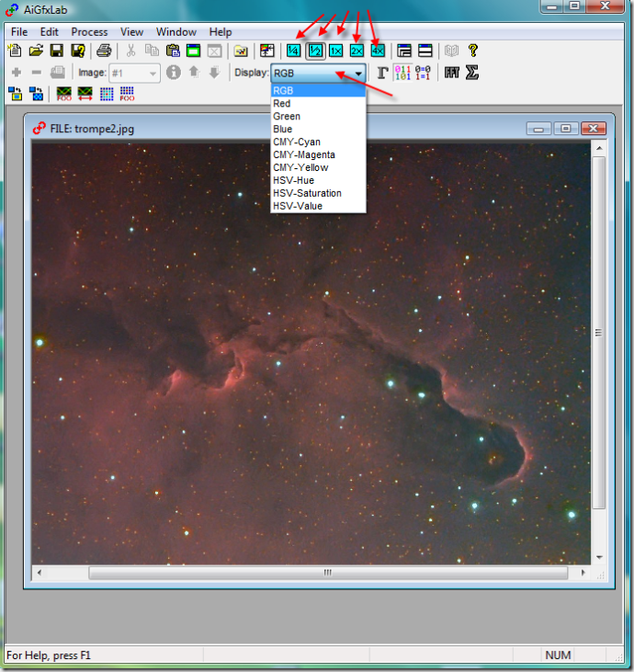Click the 1/4 zoom toolbar icon
This screenshot has height=672, width=634.
point(294,51)
